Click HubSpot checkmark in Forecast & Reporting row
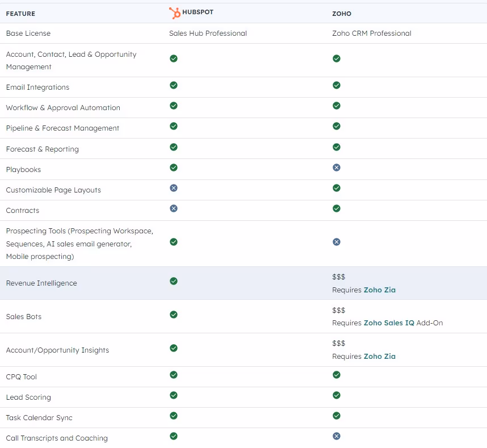Image resolution: width=487 pixels, height=448 pixels. click(174, 147)
